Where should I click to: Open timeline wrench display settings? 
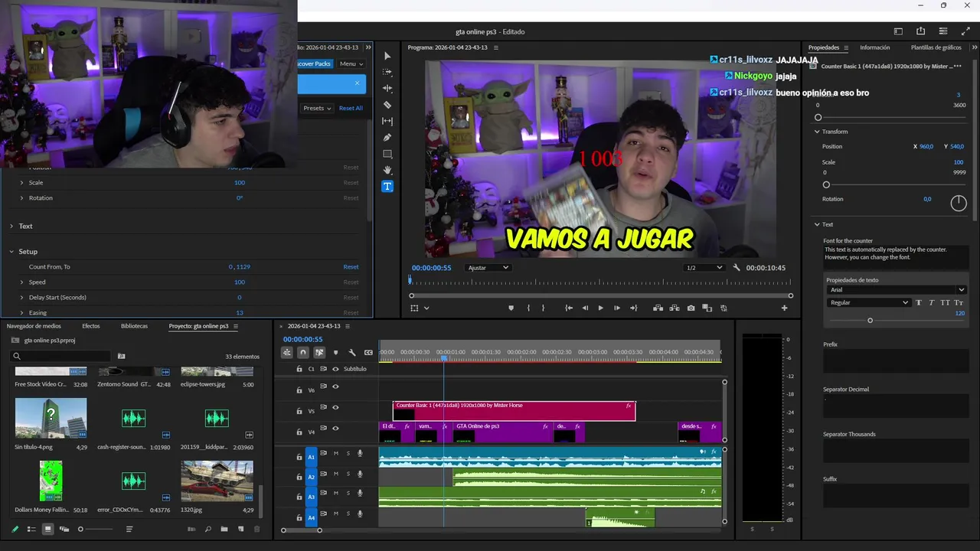(352, 353)
